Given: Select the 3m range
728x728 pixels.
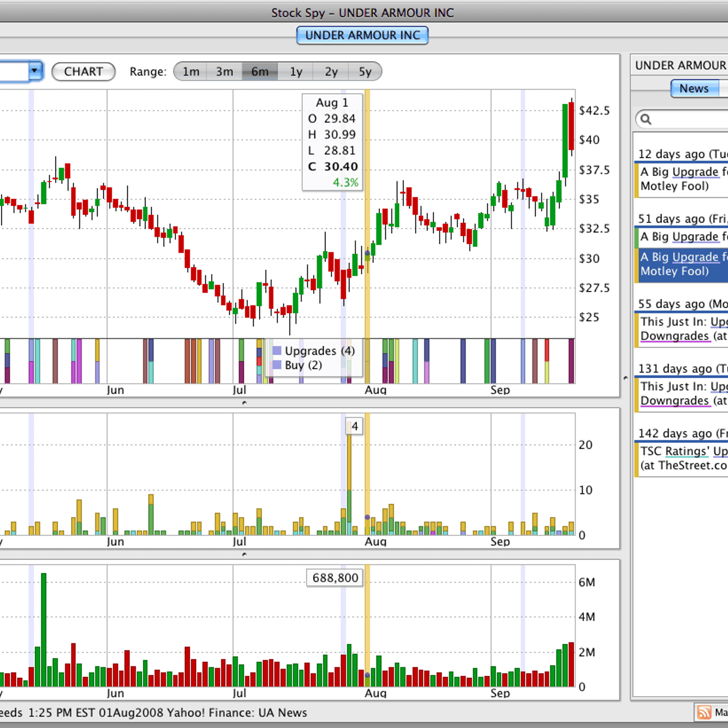Looking at the screenshot, I should (224, 71).
